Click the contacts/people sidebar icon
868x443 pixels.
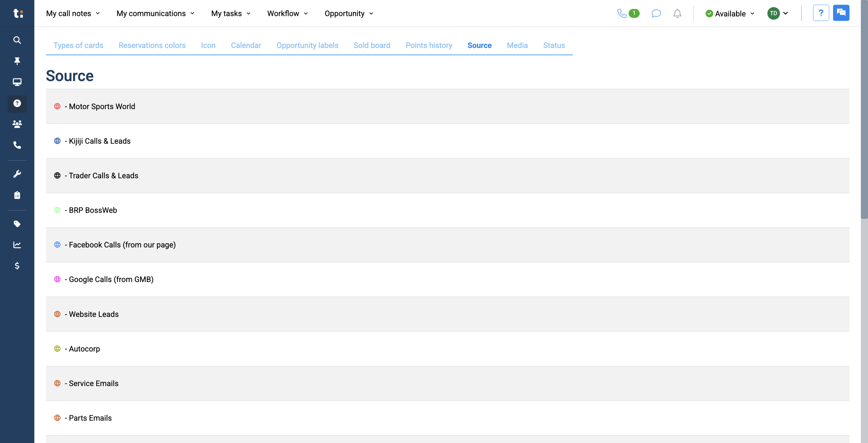coord(17,124)
